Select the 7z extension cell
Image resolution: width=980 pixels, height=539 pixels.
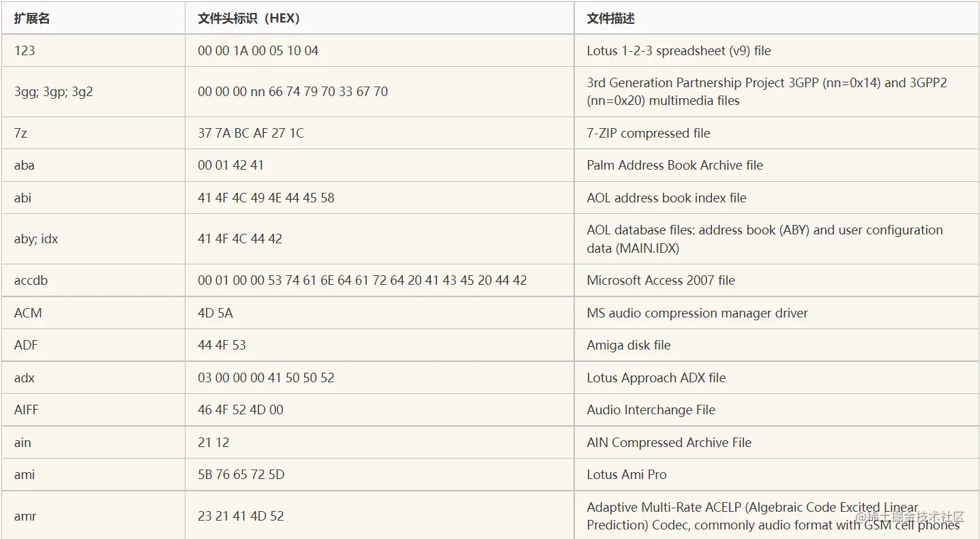tap(21, 133)
